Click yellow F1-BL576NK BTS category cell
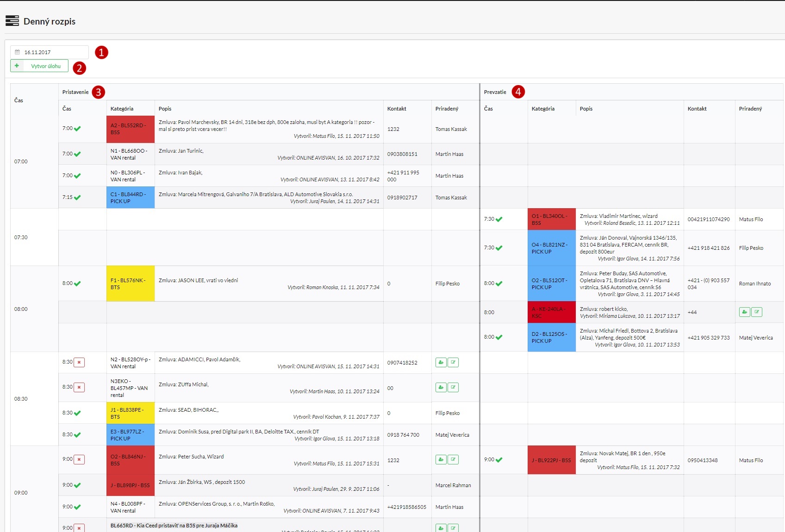 click(131, 284)
